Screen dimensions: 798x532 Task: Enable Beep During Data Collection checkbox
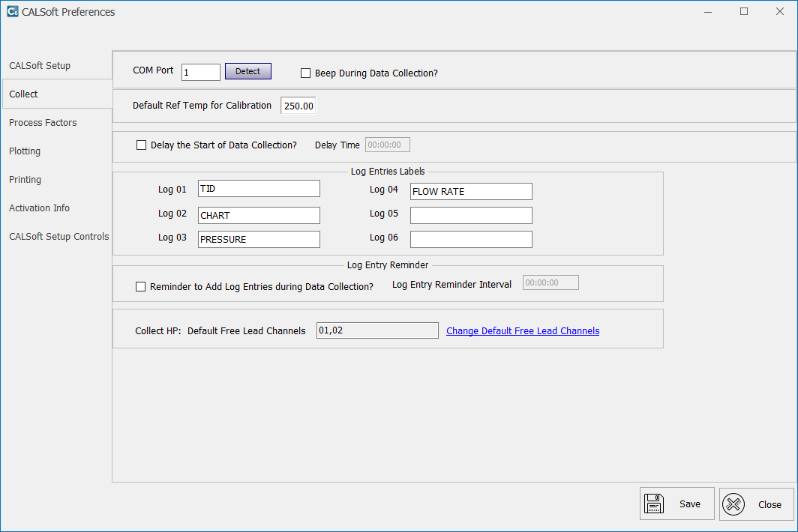(x=305, y=73)
